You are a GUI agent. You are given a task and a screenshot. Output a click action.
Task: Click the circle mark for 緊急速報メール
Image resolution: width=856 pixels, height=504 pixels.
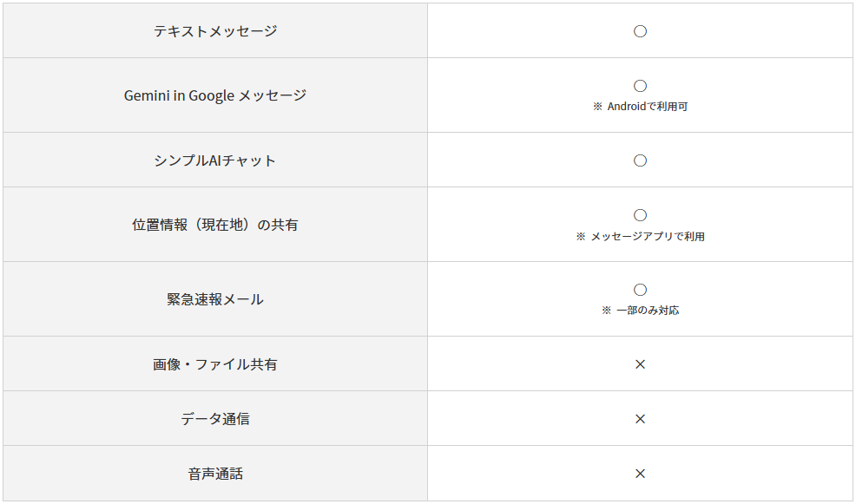[x=640, y=290]
